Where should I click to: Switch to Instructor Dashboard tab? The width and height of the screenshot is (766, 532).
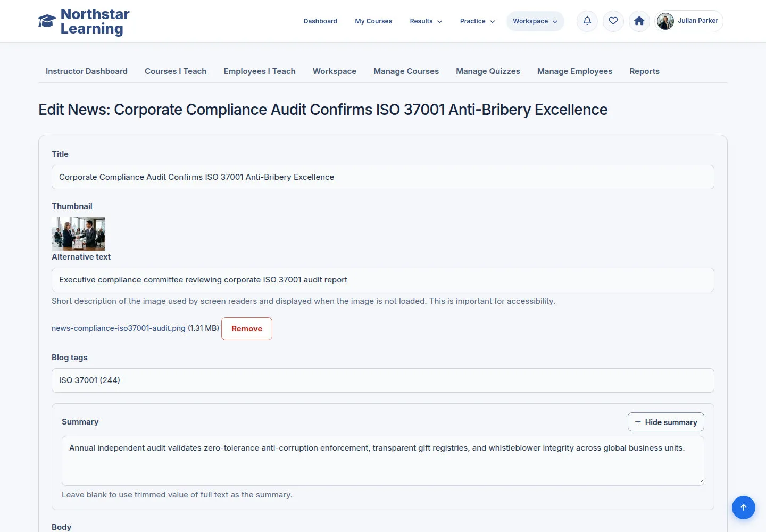[87, 71]
